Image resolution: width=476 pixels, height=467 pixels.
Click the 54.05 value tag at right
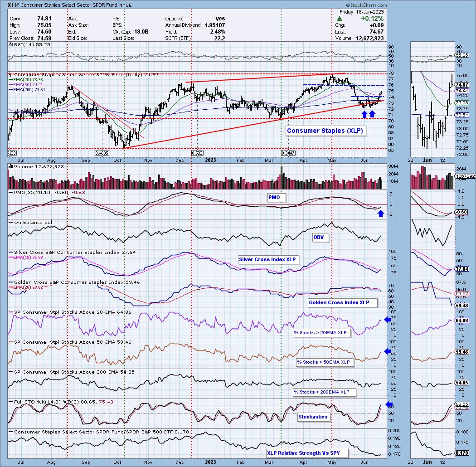(x=461, y=383)
